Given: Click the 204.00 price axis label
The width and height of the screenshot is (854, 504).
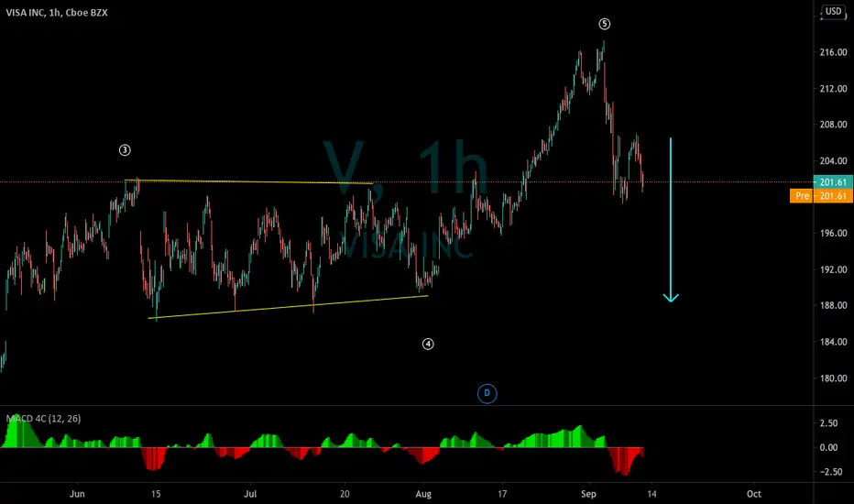Looking at the screenshot, I should click(x=833, y=160).
